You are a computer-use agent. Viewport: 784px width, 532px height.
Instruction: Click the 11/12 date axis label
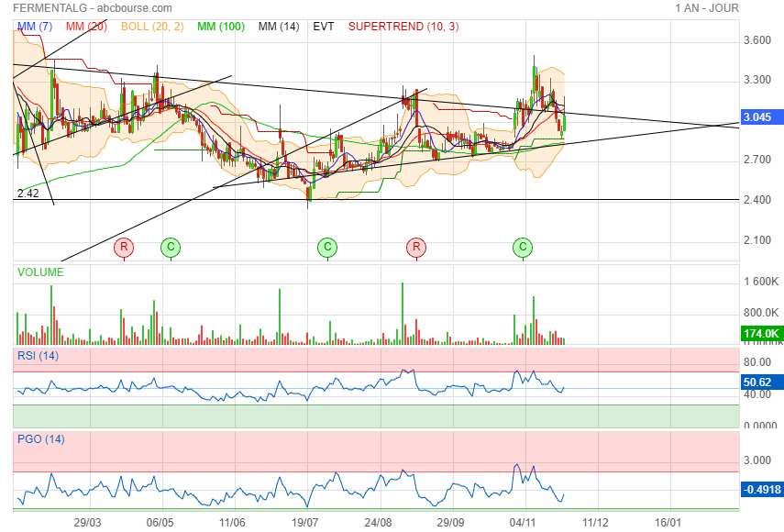[x=595, y=523]
